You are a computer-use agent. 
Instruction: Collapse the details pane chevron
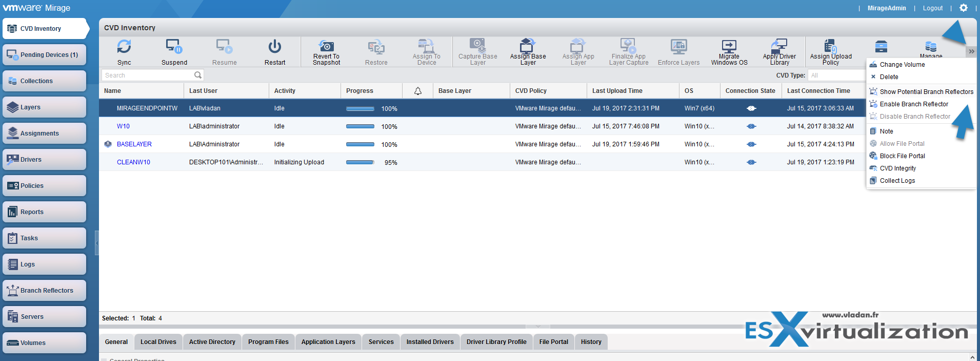click(x=538, y=327)
